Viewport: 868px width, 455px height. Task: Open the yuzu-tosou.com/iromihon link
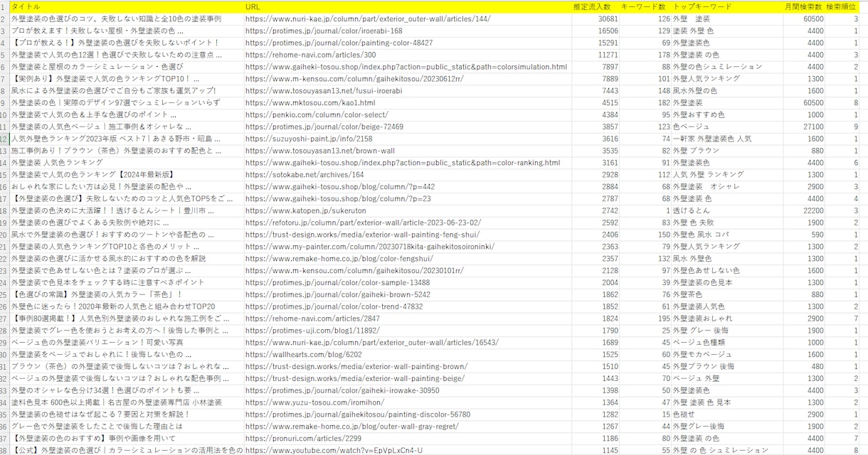pos(314,402)
